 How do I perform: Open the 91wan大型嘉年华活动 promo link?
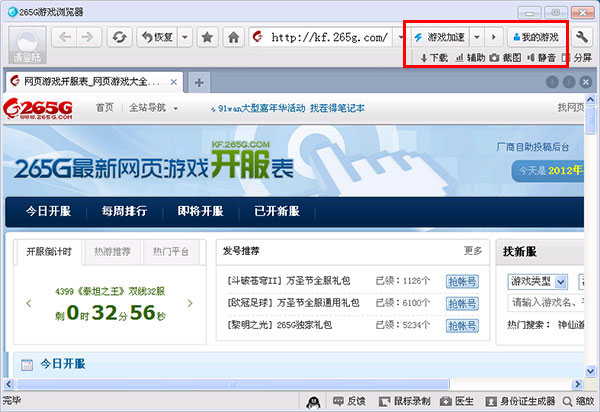pyautogui.click(x=262, y=108)
